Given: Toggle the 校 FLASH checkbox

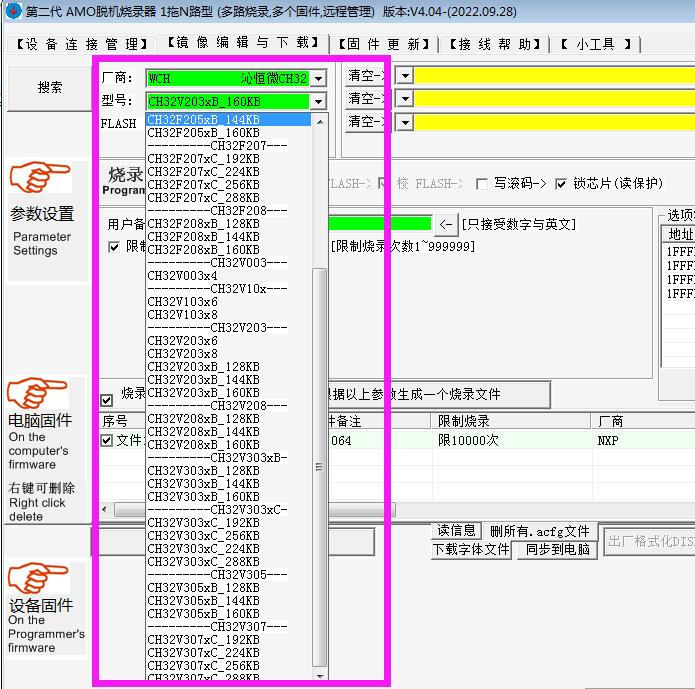Looking at the screenshot, I should pyautogui.click(x=382, y=183).
